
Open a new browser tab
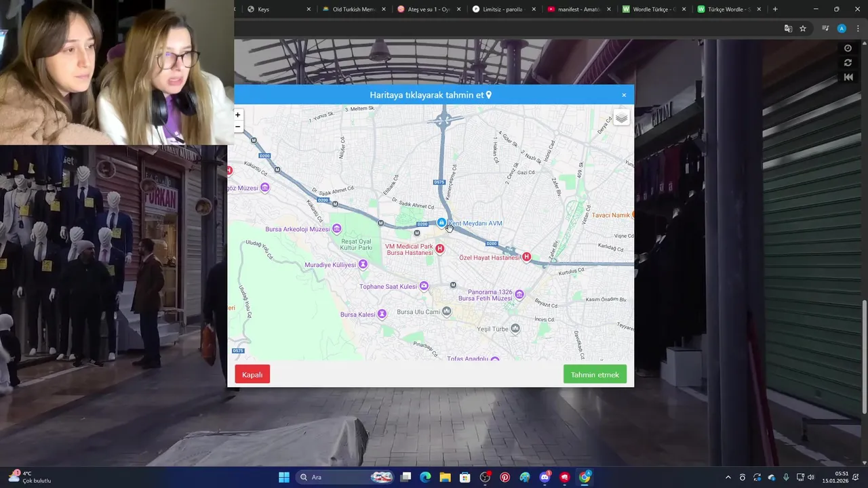(775, 9)
